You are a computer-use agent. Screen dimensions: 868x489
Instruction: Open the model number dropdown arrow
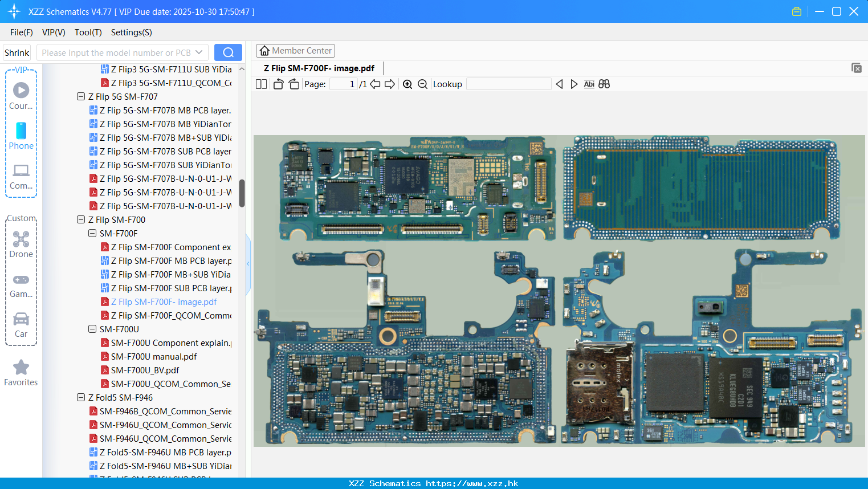pyautogui.click(x=199, y=52)
